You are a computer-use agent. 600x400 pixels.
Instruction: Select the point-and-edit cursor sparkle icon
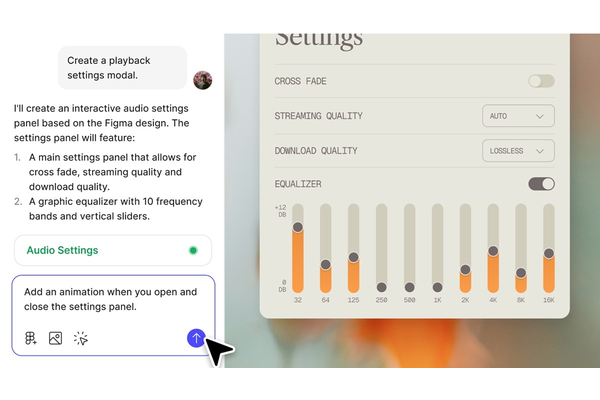click(x=81, y=338)
